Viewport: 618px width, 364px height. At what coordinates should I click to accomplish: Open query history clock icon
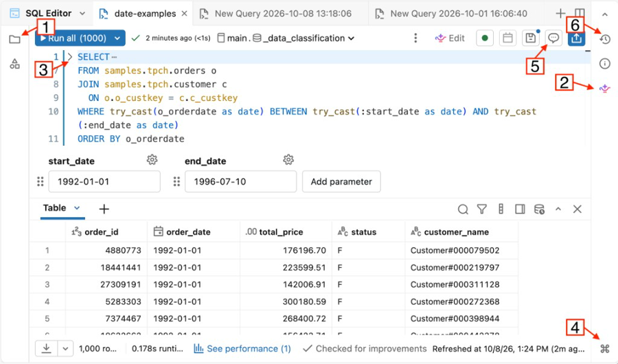(605, 39)
